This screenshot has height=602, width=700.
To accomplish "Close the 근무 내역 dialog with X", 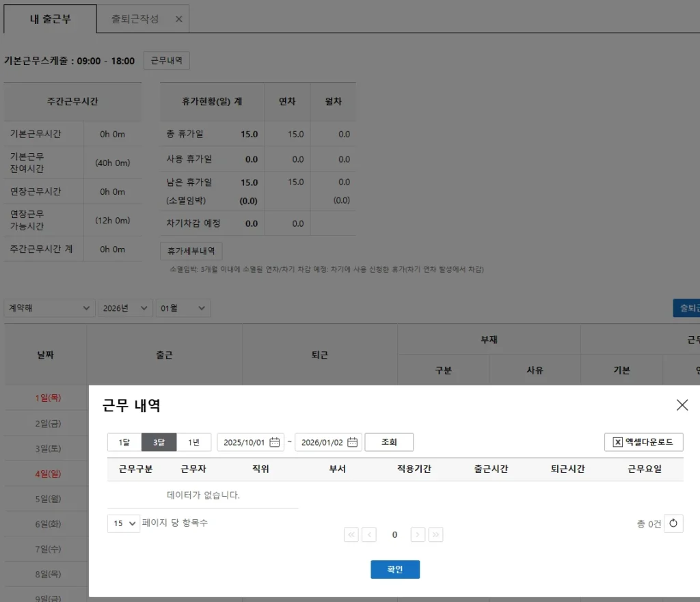I will pos(682,405).
